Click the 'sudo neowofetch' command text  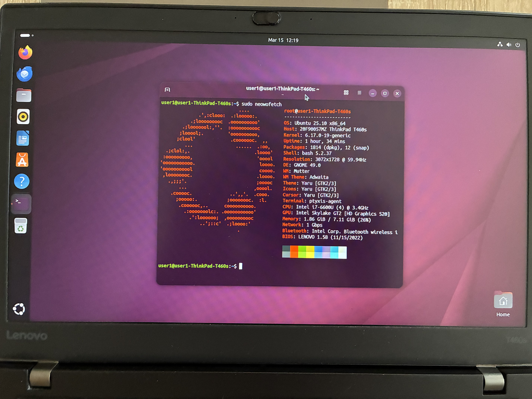tap(262, 104)
